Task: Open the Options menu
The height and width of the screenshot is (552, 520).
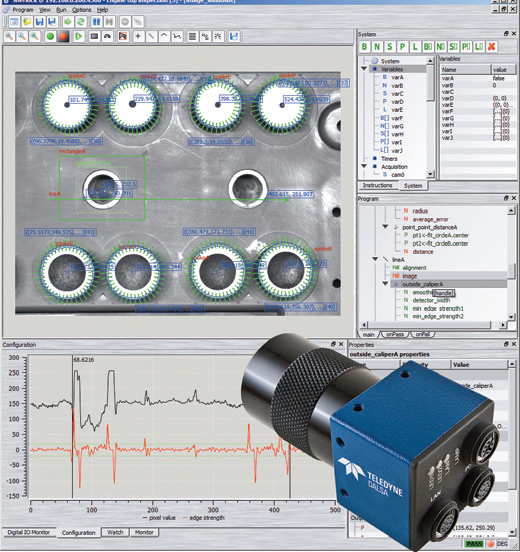Action: [82, 10]
